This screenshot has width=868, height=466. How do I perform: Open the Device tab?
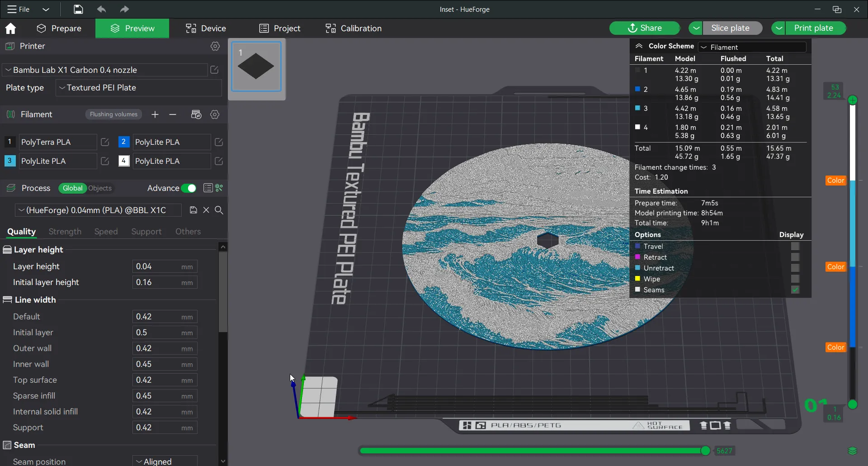coord(206,29)
